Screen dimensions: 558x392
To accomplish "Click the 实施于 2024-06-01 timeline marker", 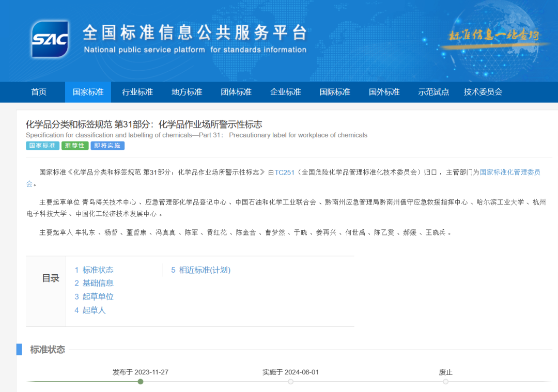I will (290, 382).
